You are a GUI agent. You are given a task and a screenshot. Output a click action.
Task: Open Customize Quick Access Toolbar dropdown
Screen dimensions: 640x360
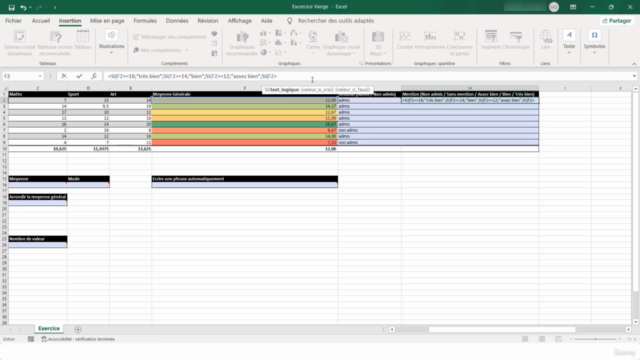[55, 7]
